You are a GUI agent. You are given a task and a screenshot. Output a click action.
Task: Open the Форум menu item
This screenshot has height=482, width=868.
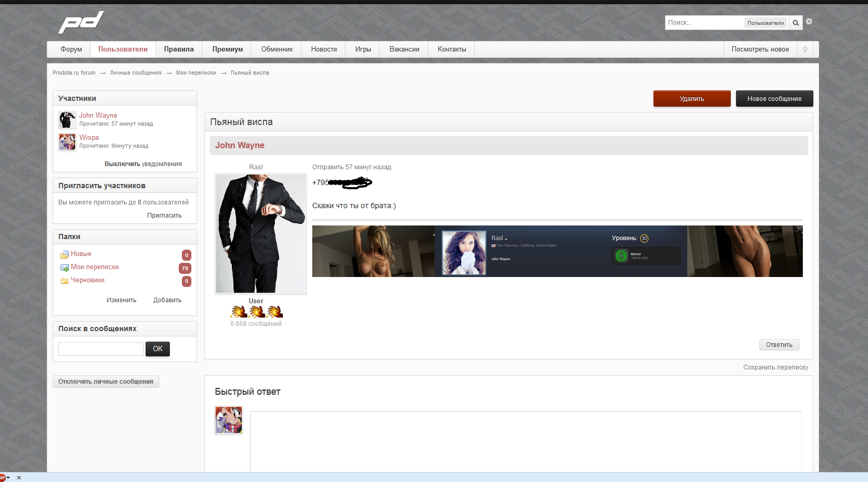tap(71, 49)
